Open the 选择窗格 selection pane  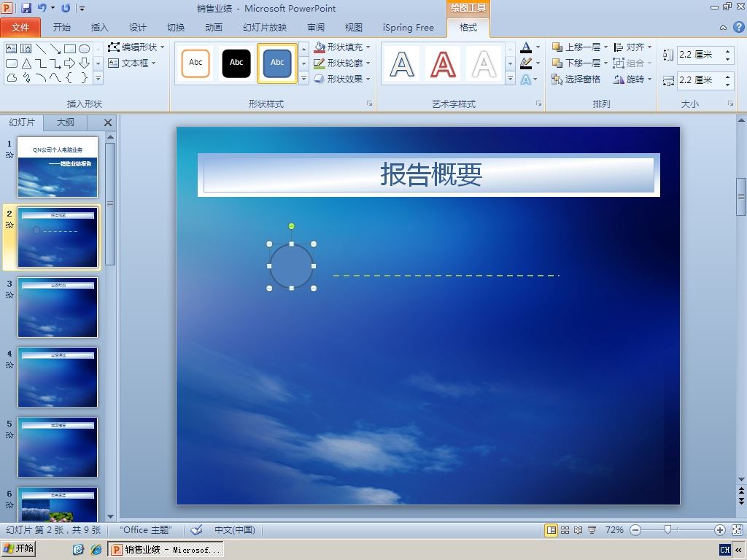point(576,79)
